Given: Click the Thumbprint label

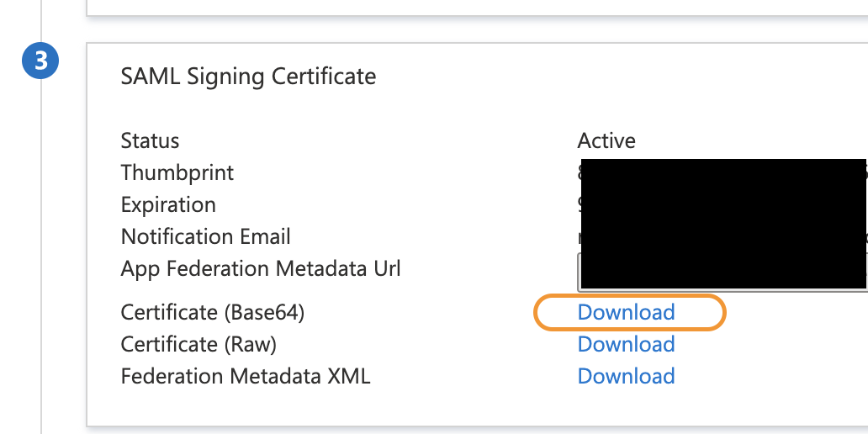Looking at the screenshot, I should coord(177,172).
